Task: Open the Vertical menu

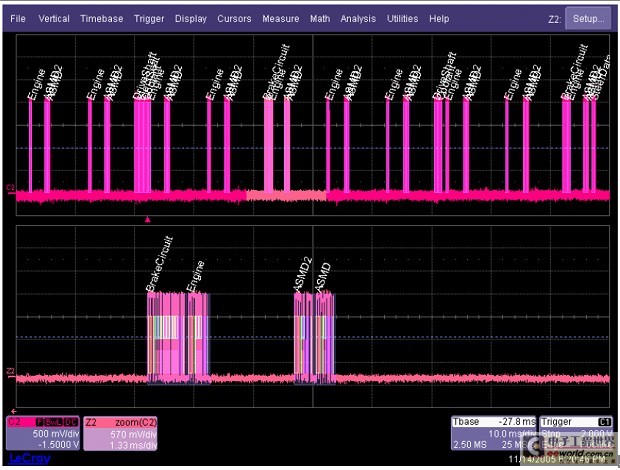Action: coord(53,19)
